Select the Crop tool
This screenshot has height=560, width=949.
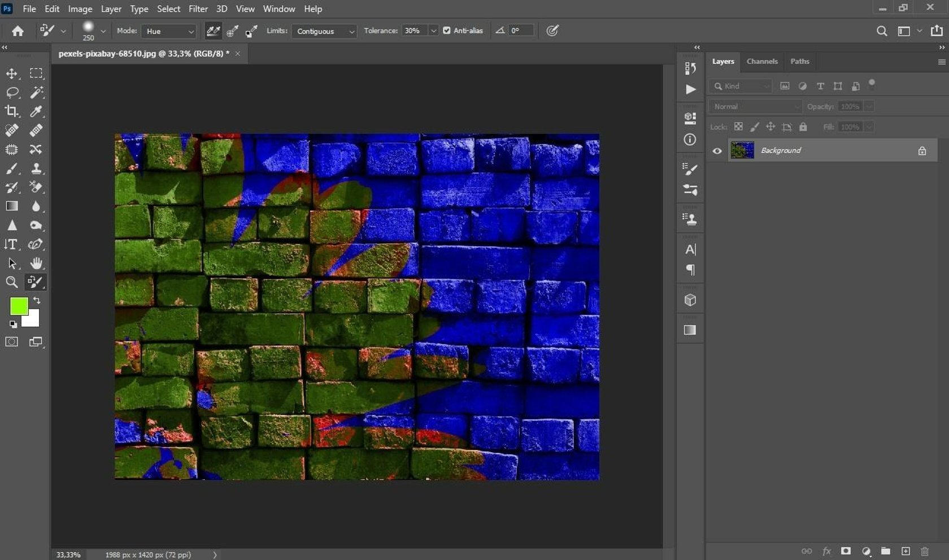pos(11,111)
